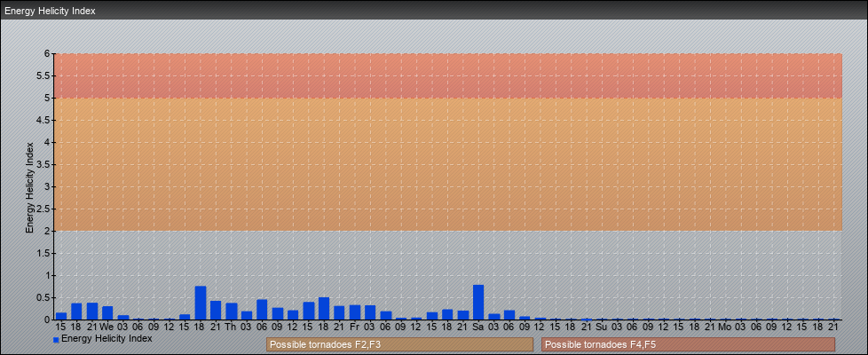This screenshot has height=355, width=868.
Task: Click the bar above the 'We' label
Action: pos(107,313)
